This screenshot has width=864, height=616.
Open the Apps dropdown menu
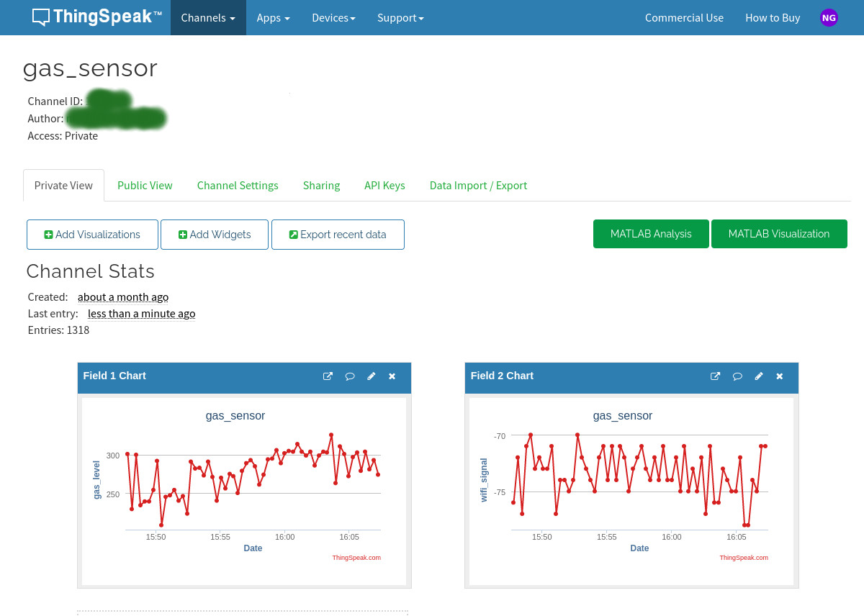[x=274, y=17]
